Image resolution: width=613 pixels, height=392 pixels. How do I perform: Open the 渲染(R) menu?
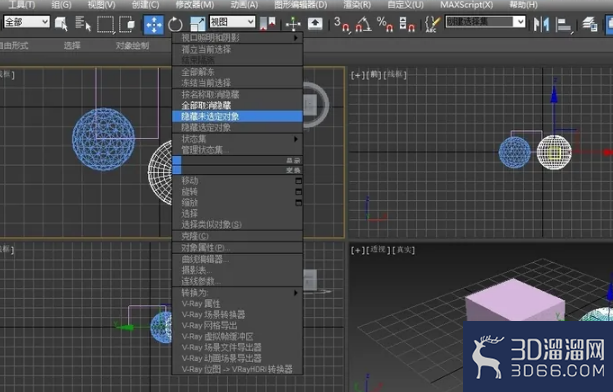click(357, 5)
